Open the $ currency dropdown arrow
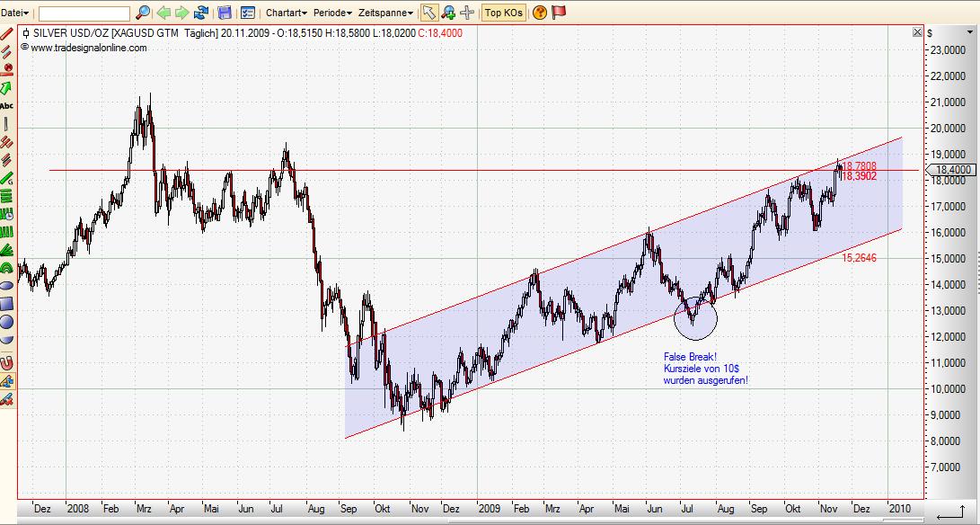Screen dimensions: 980x525 [x=971, y=32]
